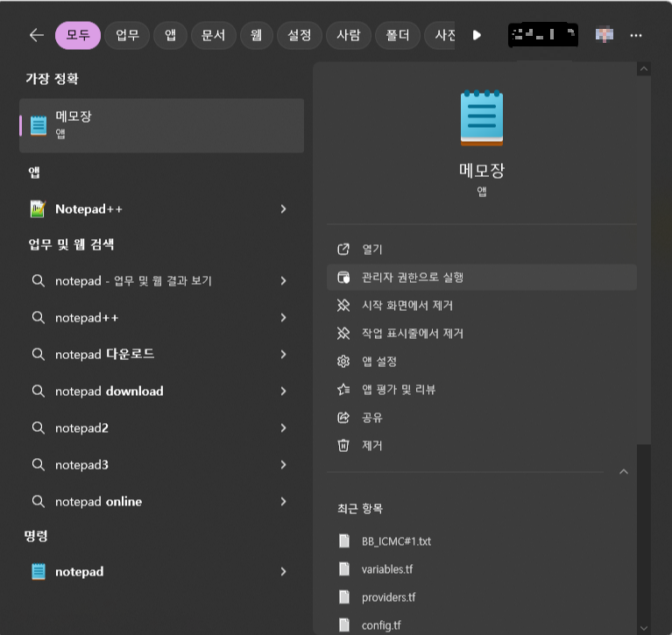Choose 관리자 권한으로 실행
Image resolution: width=672 pixels, height=635 pixels.
[x=482, y=278]
